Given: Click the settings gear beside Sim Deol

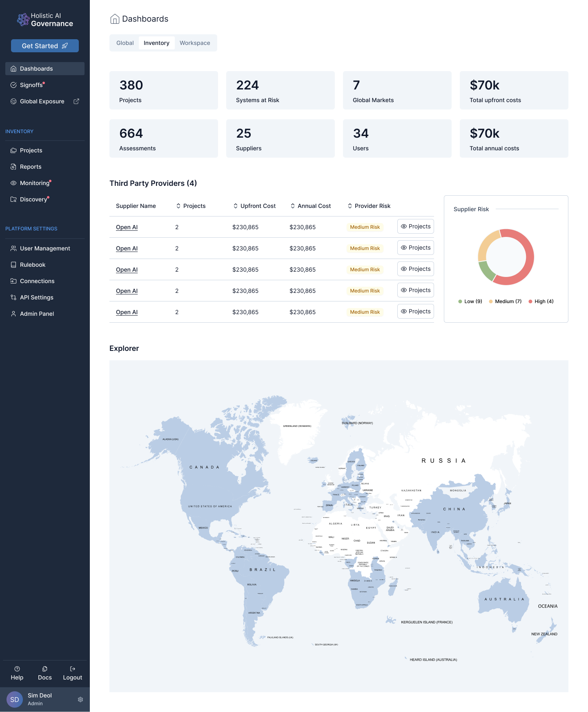Looking at the screenshot, I should [x=80, y=699].
